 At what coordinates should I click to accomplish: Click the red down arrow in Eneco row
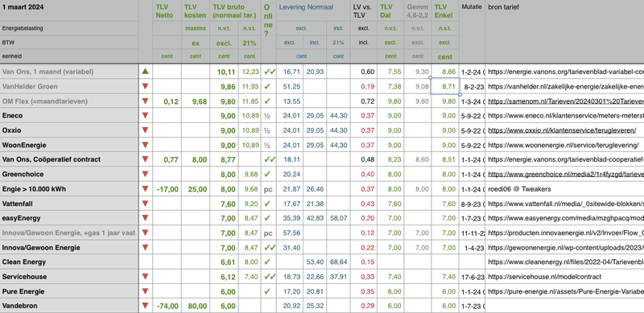(145, 115)
